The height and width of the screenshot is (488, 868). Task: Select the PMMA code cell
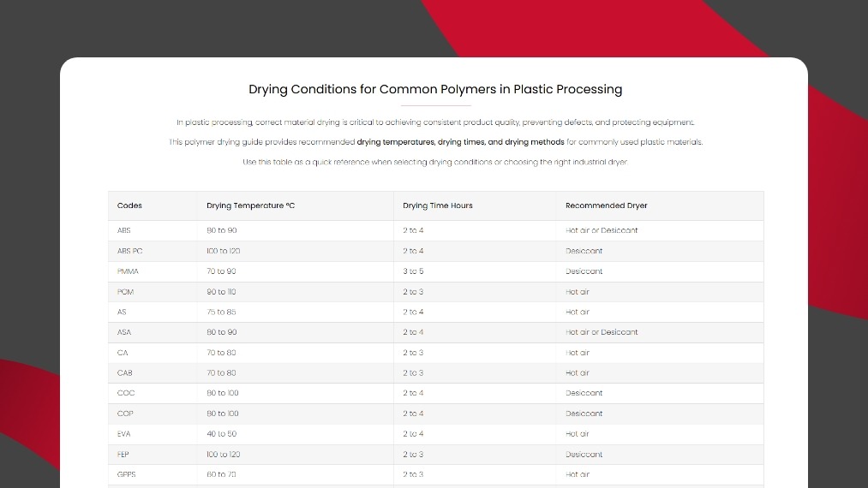[128, 271]
